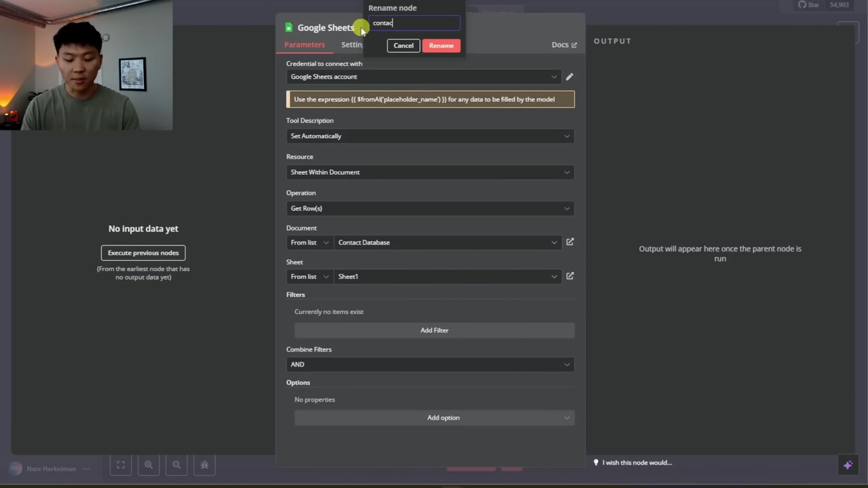Open the Add option dropdown
The width and height of the screenshot is (868, 488).
point(435,418)
